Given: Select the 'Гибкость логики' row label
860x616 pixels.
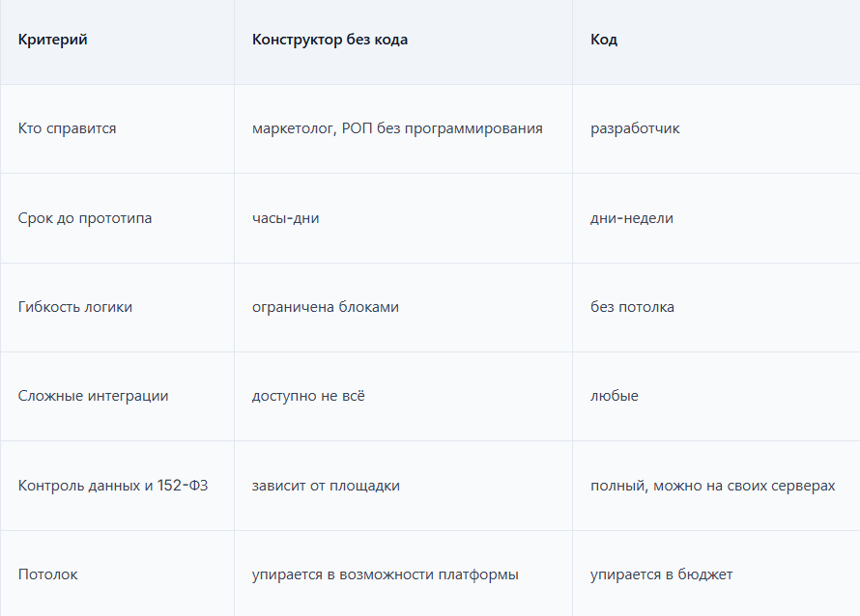Looking at the screenshot, I should 75,307.
